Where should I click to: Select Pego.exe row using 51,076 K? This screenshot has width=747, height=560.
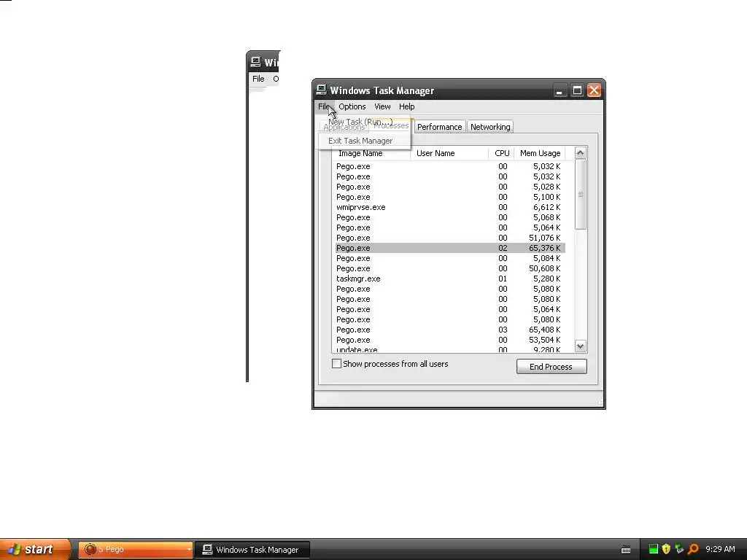coord(450,238)
